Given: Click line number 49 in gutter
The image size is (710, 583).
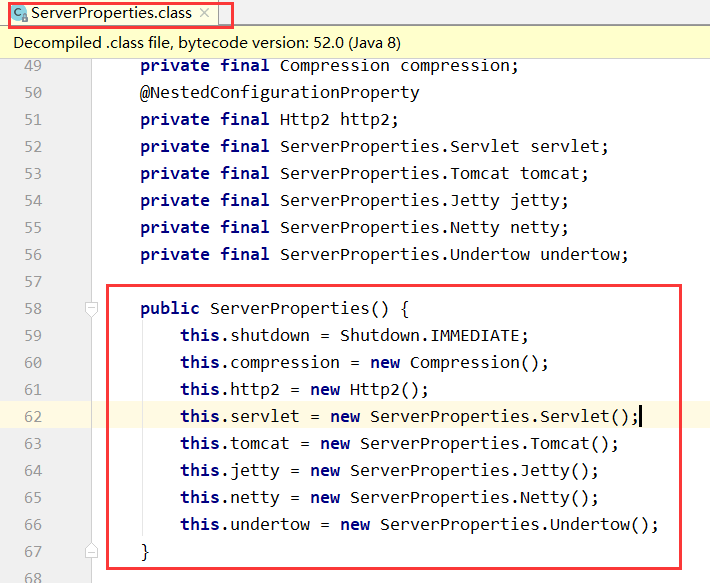Looking at the screenshot, I should 33,66.
